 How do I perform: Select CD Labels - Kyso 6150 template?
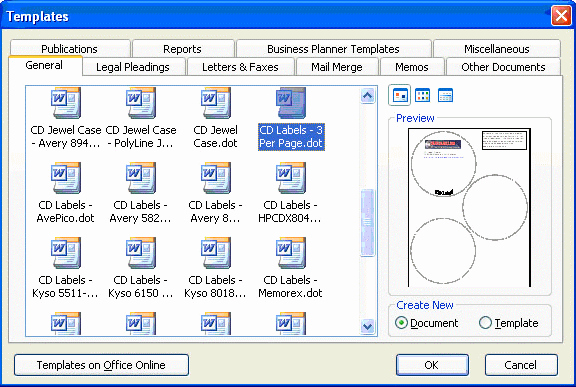point(141,267)
